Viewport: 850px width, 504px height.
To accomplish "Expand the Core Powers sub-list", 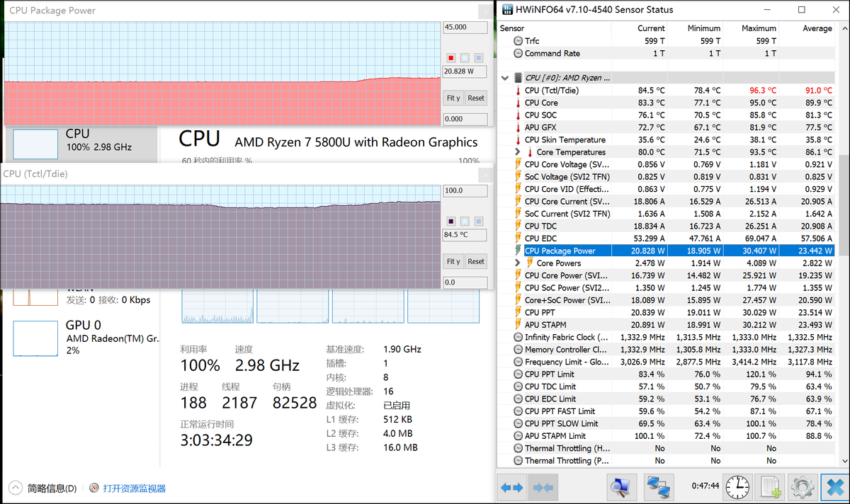I will [518, 263].
